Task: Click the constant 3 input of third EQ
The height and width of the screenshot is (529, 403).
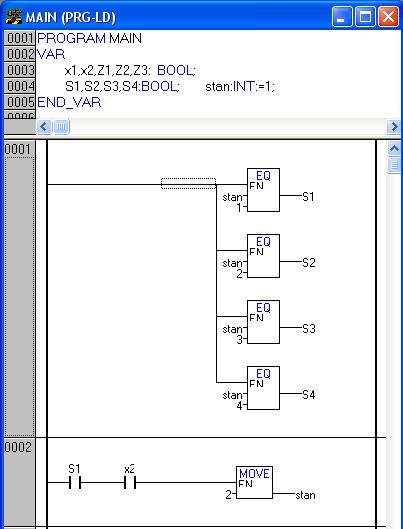Action: point(239,339)
